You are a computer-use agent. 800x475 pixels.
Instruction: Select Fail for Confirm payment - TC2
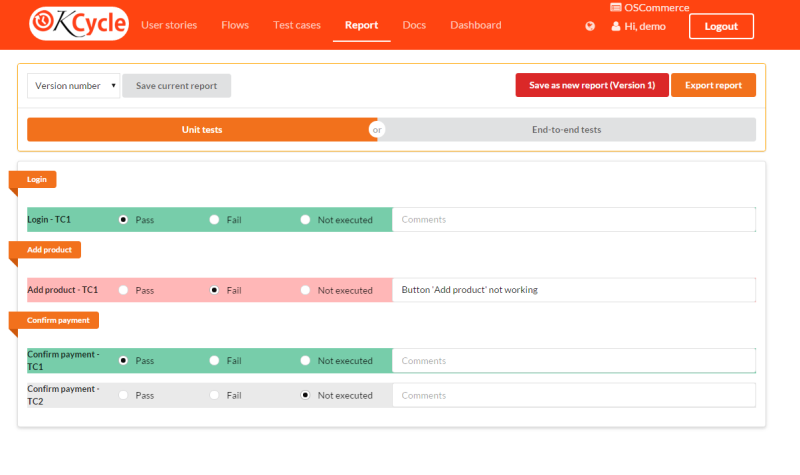[x=214, y=395]
